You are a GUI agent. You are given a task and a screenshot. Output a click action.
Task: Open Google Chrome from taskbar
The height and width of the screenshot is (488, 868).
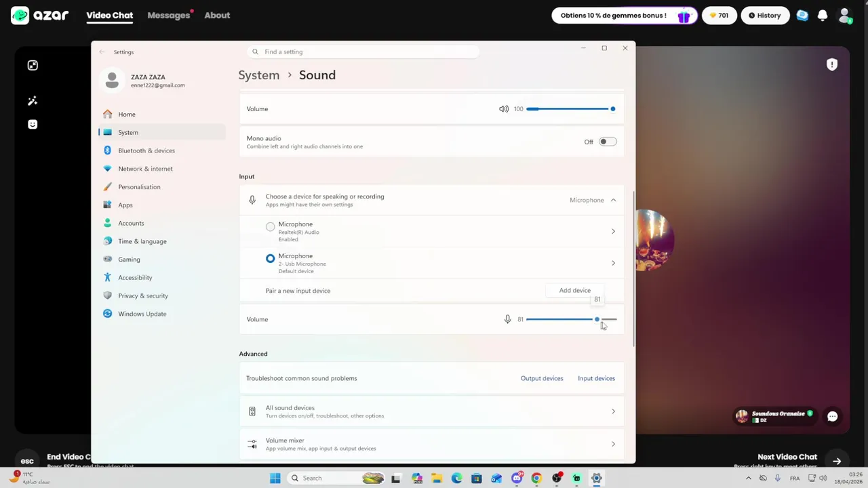click(536, 478)
